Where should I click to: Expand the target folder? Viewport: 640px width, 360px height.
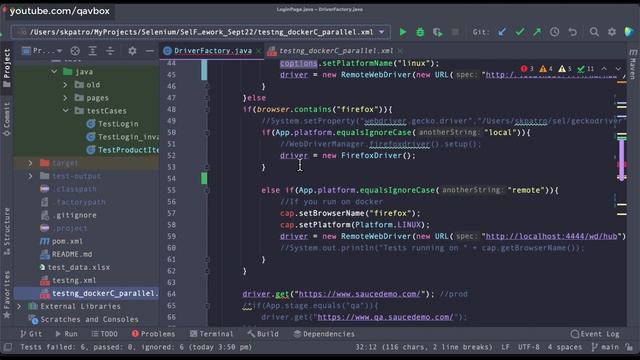(x=30, y=163)
